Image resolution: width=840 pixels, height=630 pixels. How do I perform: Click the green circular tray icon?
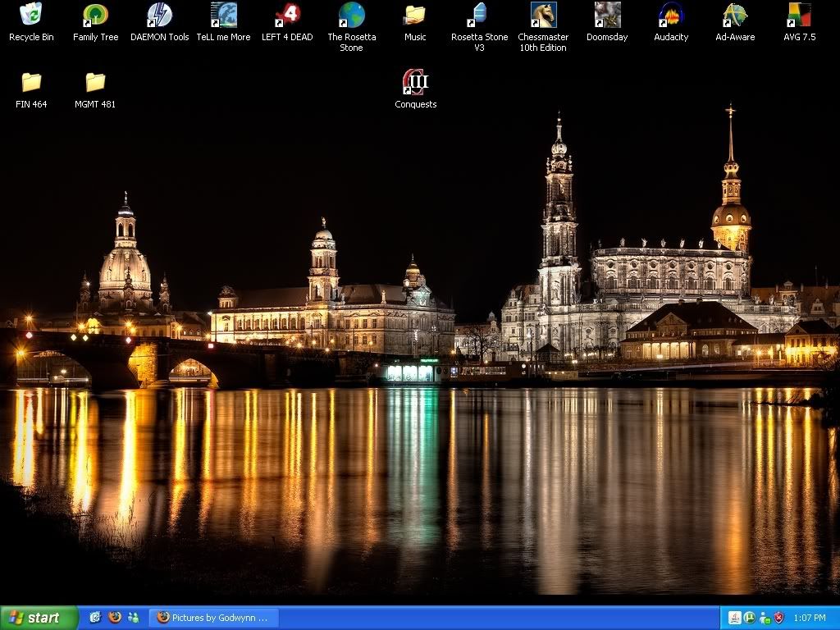point(750,618)
